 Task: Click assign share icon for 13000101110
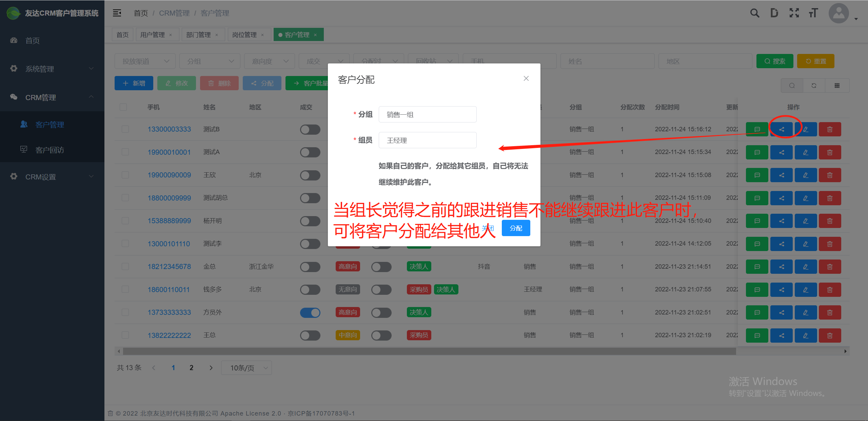[782, 244]
